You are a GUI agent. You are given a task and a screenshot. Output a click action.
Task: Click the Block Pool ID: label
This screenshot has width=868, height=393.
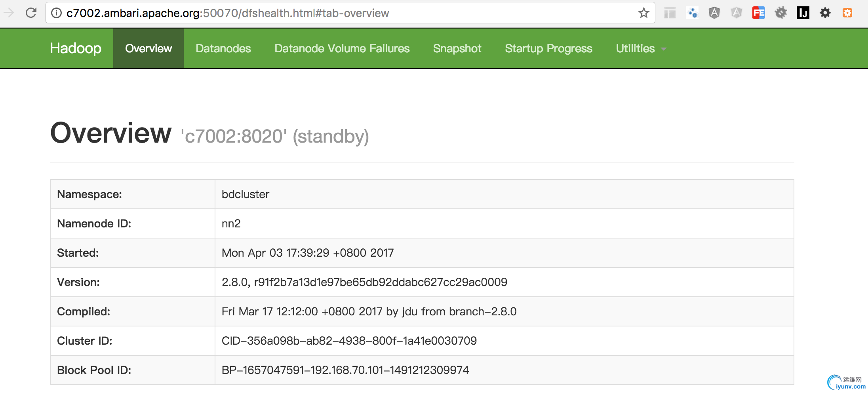pos(94,370)
